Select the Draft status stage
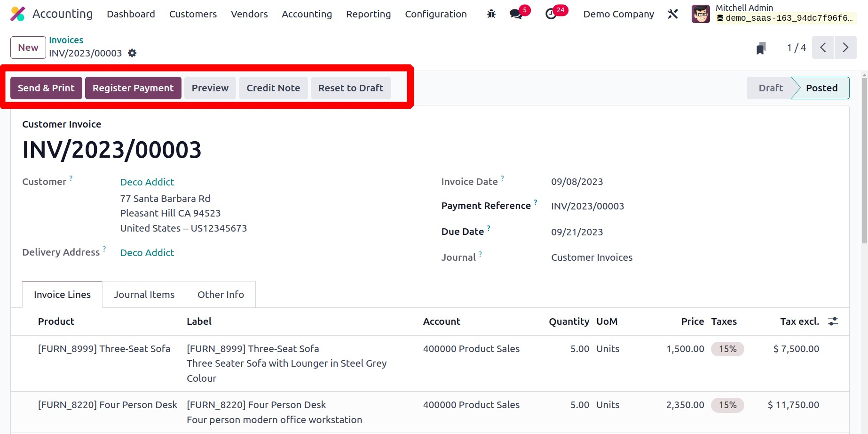The image size is (868, 434). [x=770, y=88]
